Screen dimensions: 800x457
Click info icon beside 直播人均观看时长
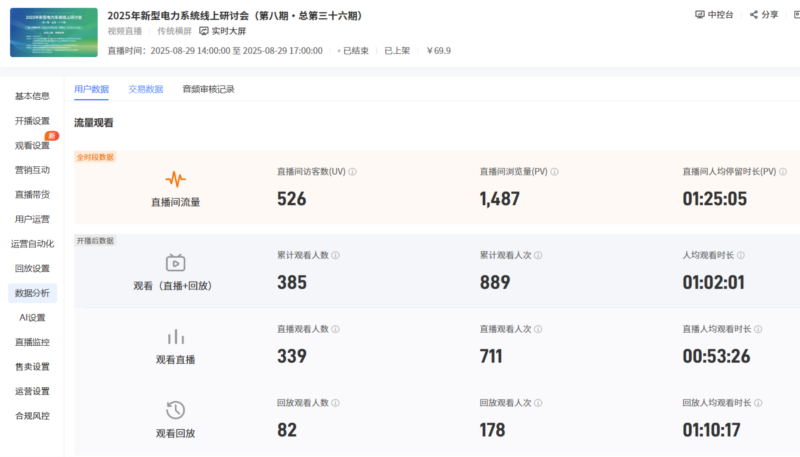click(x=758, y=329)
